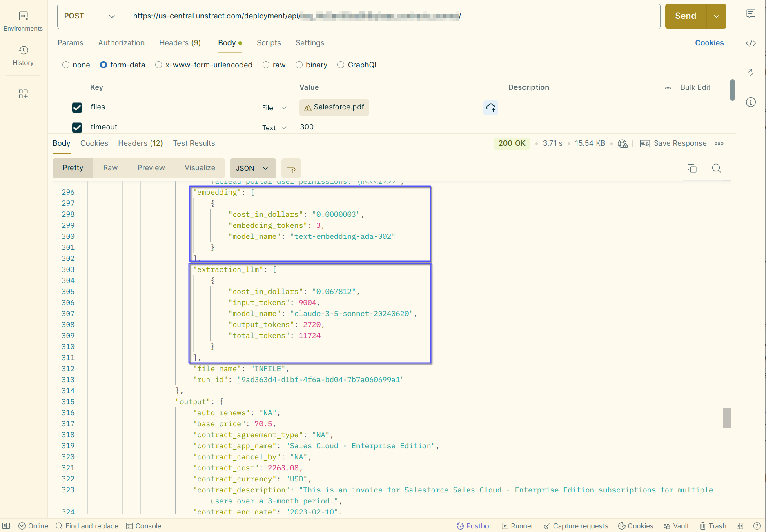This screenshot has width=766, height=532.
Task: Open the JSON response format dropdown
Action: [x=253, y=168]
